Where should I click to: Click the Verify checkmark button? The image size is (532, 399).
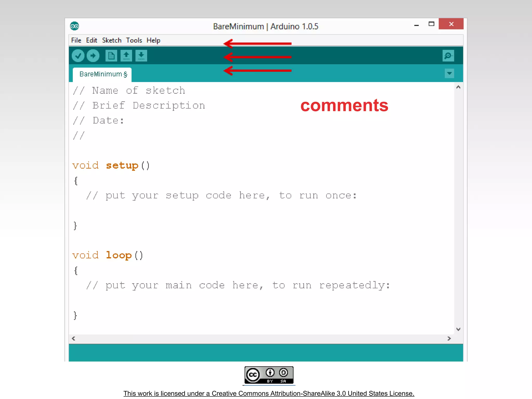[x=78, y=56]
